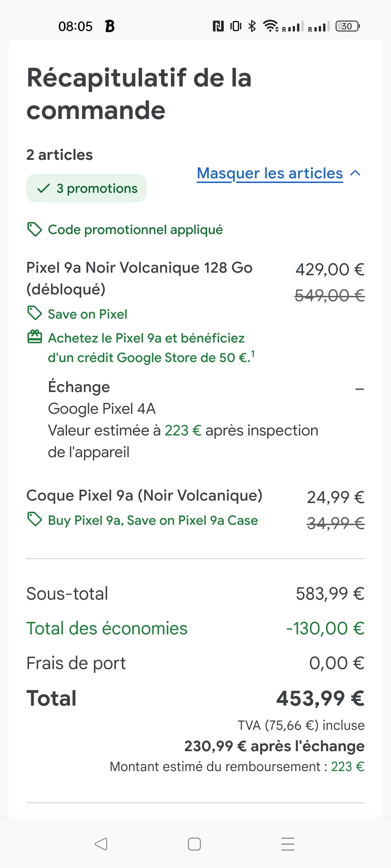391x868 pixels.
Task: Tap the 3 promotions badge
Action: 86,188
